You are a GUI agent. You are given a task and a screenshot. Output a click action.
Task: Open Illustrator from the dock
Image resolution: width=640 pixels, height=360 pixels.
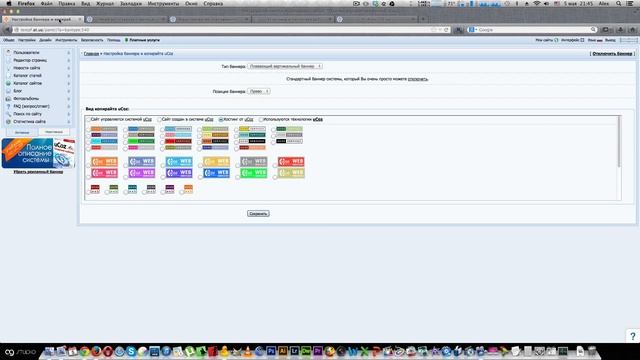[282, 351]
